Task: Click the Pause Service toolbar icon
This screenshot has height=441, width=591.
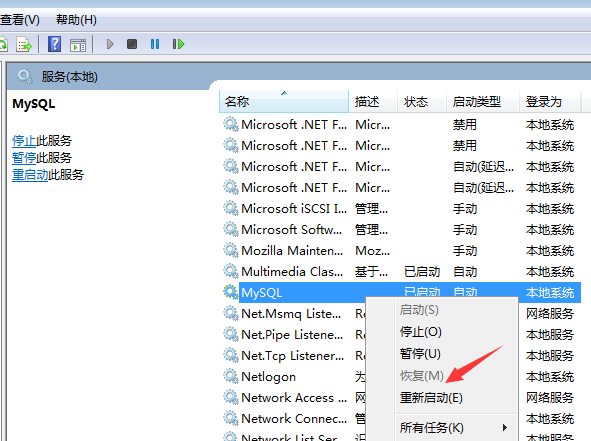Action: point(155,44)
